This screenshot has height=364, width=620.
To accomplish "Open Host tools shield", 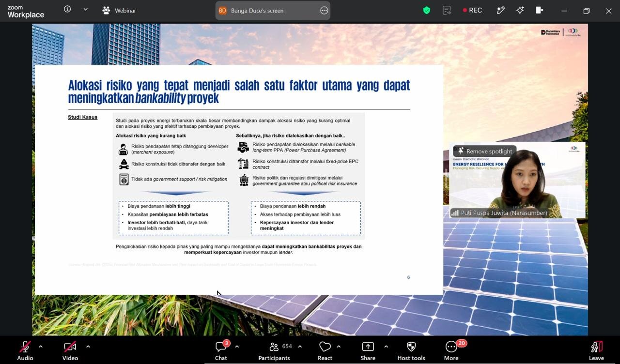I will coord(411,350).
